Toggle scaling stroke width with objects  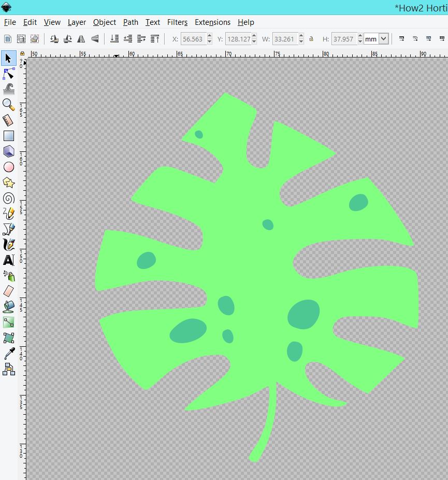401,39
